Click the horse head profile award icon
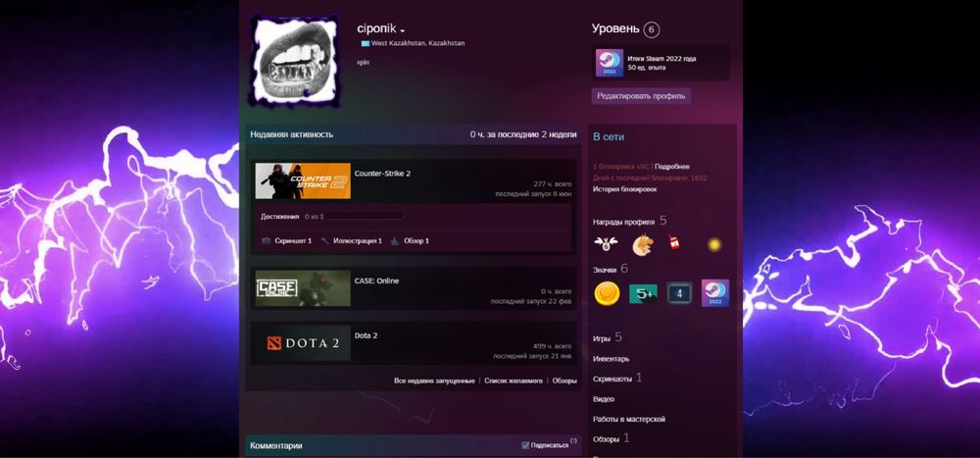Viewport: 980px width, 458px height. tap(642, 244)
